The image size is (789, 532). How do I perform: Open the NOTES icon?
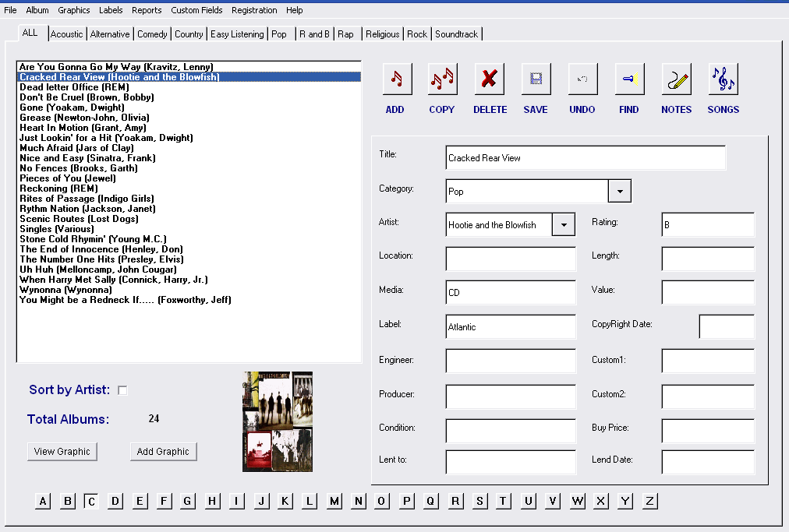tap(675, 78)
